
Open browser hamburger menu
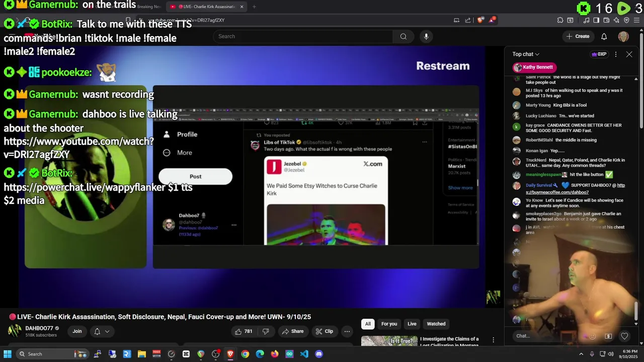click(636, 20)
